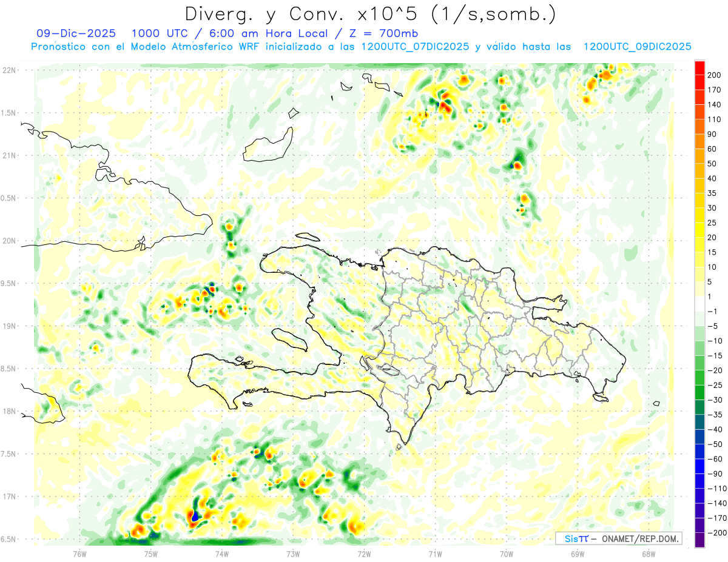Image resolution: width=728 pixels, height=562 pixels.
Task: Click the '72W' longitude tick label
Action: pyautogui.click(x=364, y=553)
